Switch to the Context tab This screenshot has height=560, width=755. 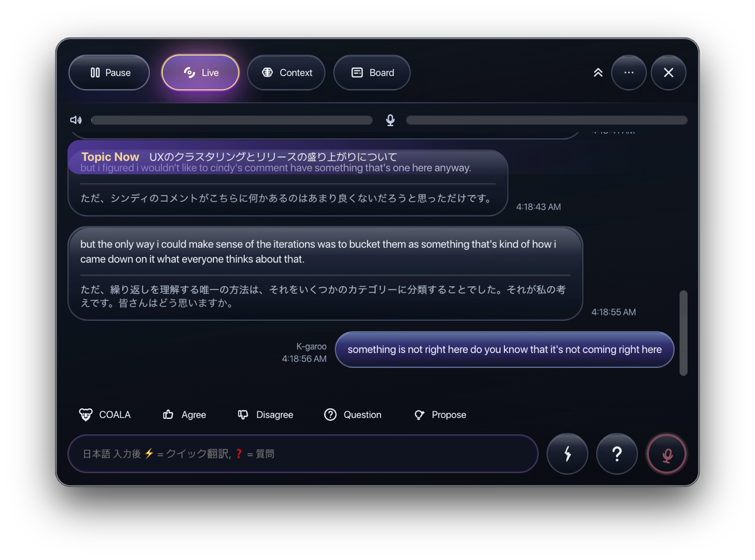tap(286, 73)
